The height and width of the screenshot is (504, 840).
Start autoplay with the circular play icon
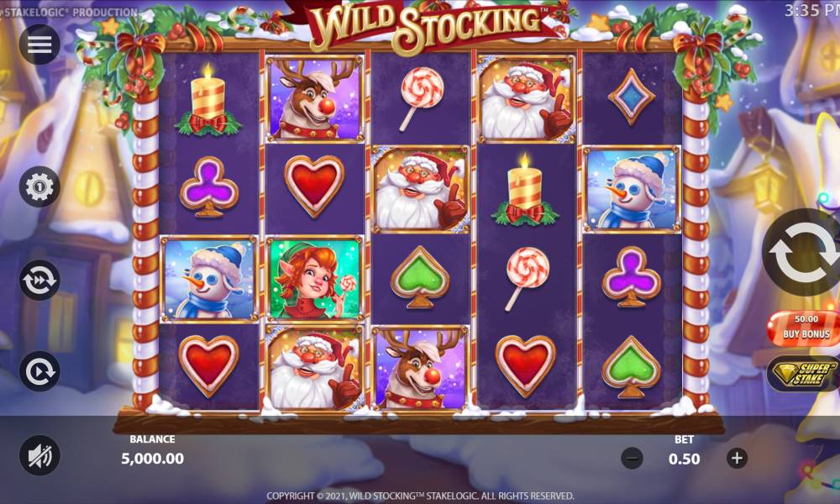point(39,371)
